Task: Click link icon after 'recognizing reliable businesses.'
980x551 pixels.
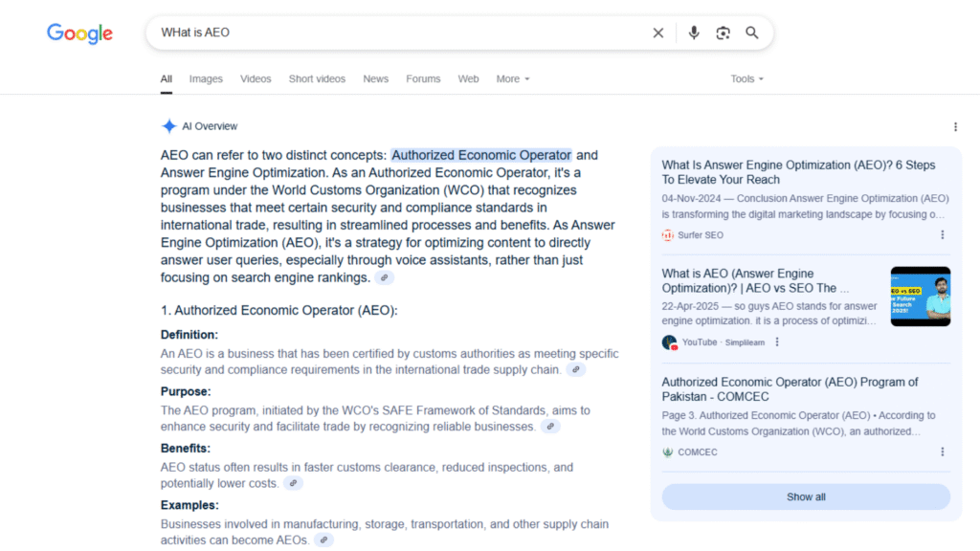Action: (x=550, y=427)
